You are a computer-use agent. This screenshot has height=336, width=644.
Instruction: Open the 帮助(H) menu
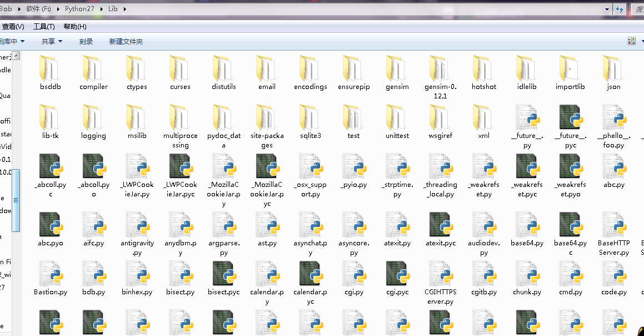pos(75,27)
